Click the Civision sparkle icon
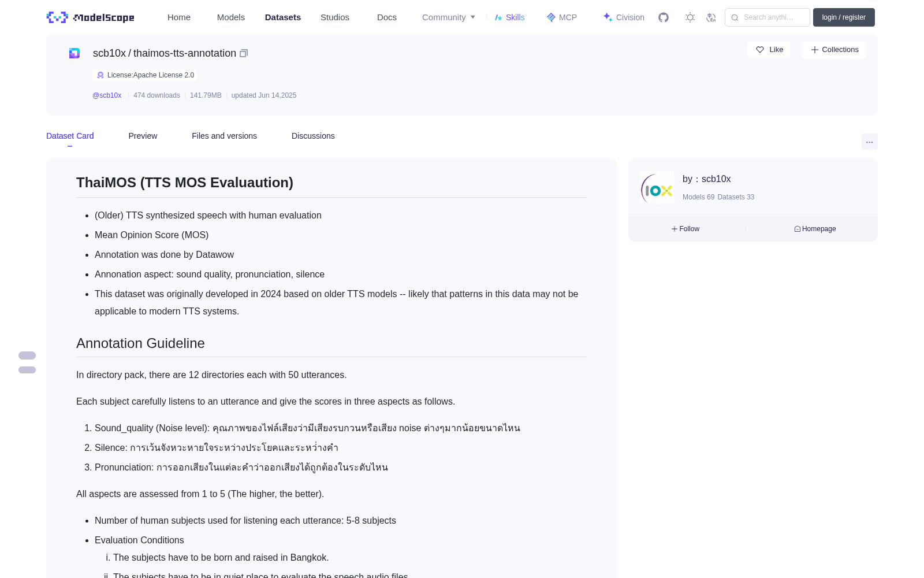The height and width of the screenshot is (578, 924). click(x=608, y=17)
